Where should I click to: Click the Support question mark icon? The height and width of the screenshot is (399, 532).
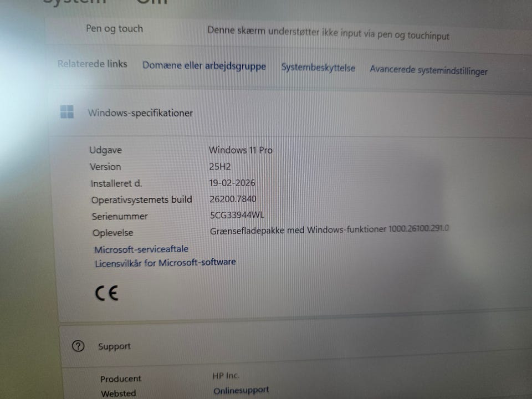[x=78, y=346]
